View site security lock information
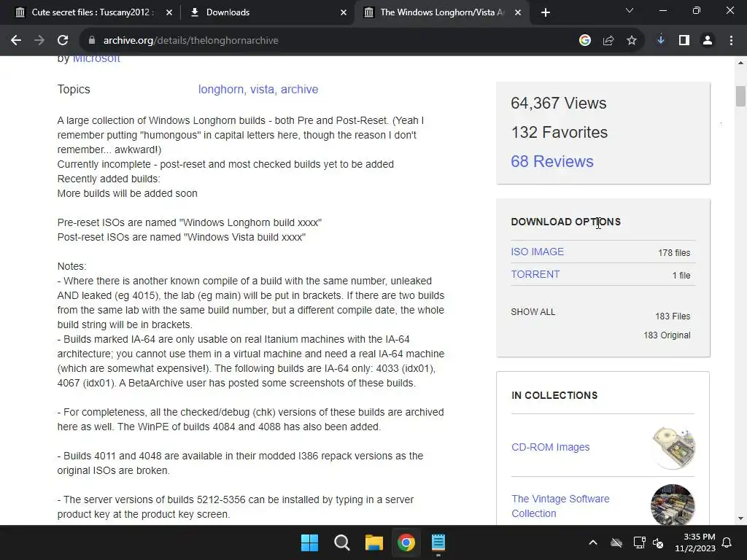This screenshot has width=747, height=560. click(92, 41)
